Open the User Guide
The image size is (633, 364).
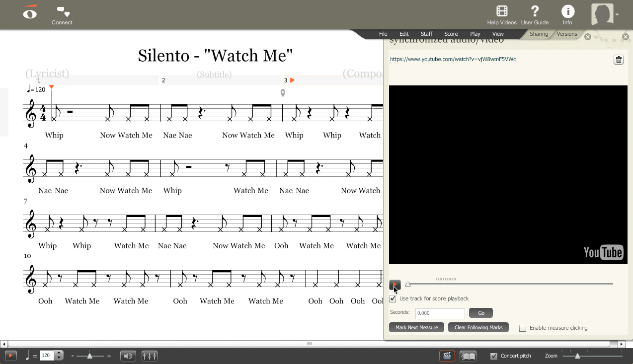tap(535, 15)
